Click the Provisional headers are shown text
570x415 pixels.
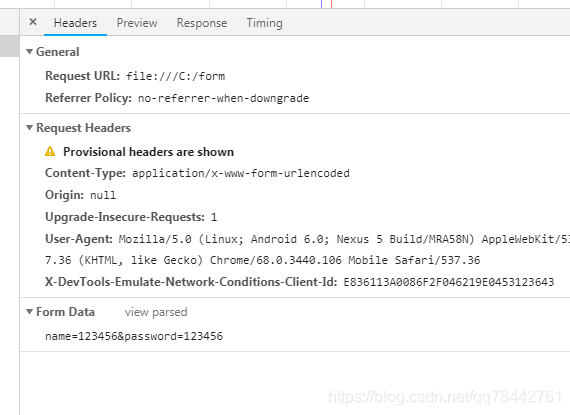[148, 152]
